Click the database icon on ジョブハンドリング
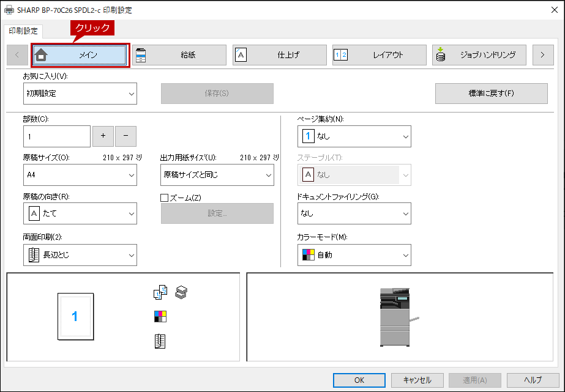Viewport: 565px width, 392px height. click(440, 54)
